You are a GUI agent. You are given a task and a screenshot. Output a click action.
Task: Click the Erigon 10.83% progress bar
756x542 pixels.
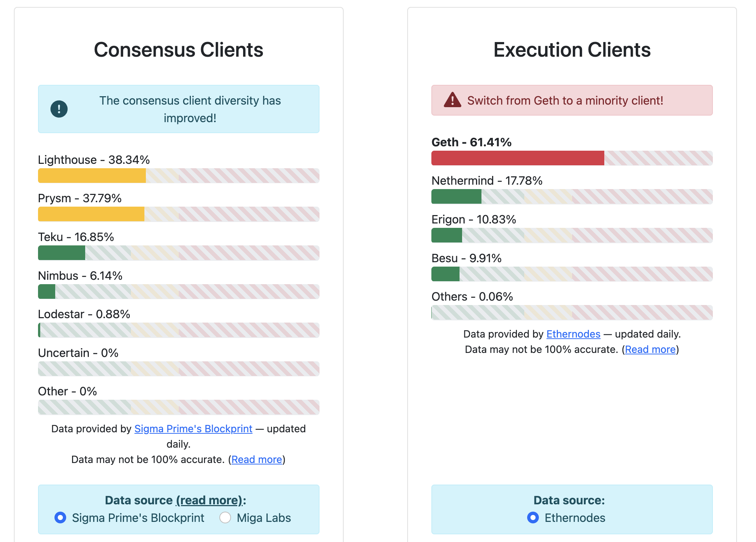[x=572, y=236]
